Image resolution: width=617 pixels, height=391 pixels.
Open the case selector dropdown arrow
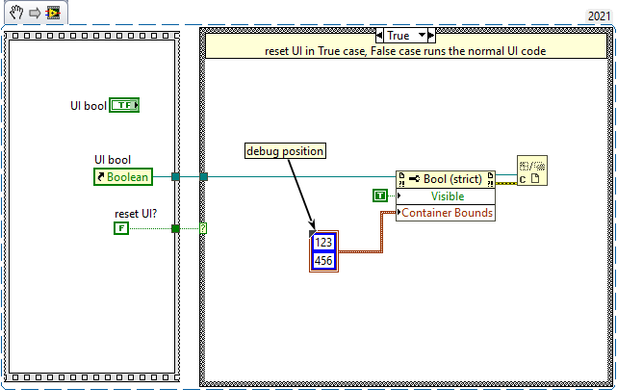coord(422,35)
